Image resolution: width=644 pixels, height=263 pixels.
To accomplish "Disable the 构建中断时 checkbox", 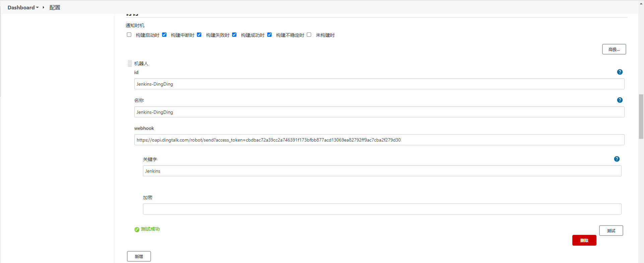I will click(164, 35).
